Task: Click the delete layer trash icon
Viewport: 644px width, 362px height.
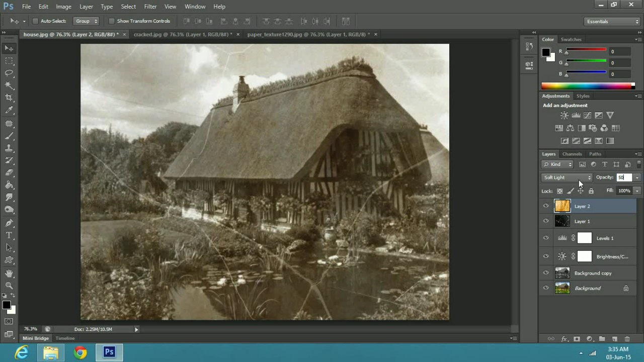Action: [x=627, y=339]
